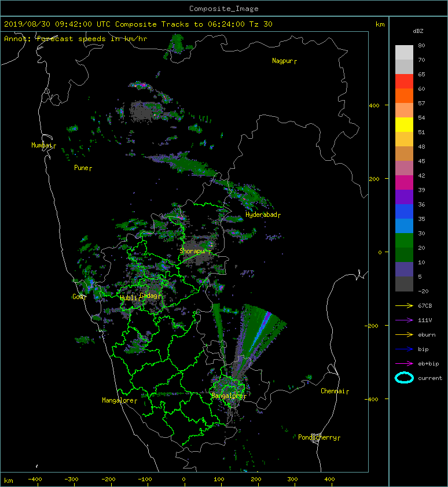Select the magenta 42–39 dBZ color band

404,183
